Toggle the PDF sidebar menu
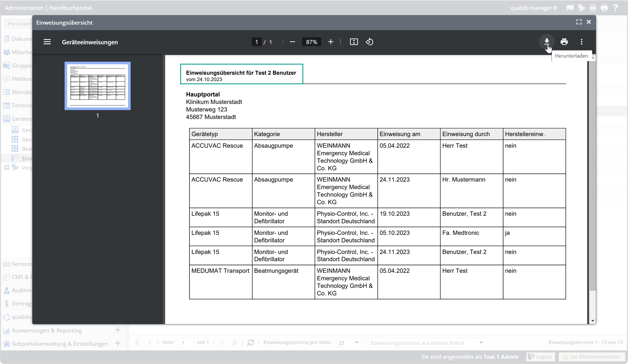This screenshot has width=628, height=364. [x=47, y=42]
